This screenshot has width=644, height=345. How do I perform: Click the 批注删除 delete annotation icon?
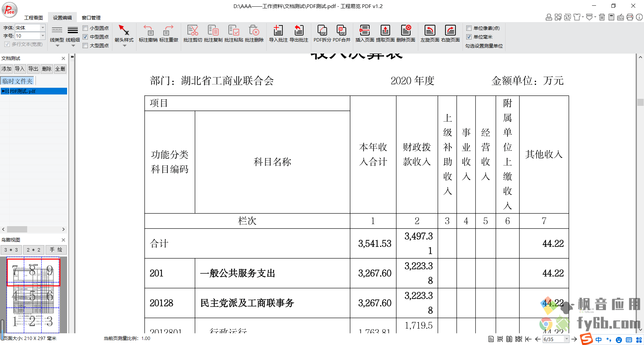pyautogui.click(x=254, y=30)
